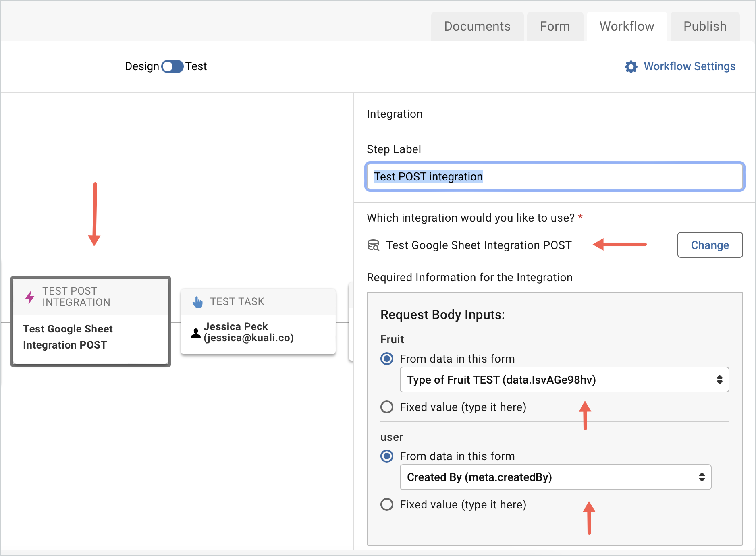Select Fixed value option for Fruit input
Viewport: 756px width, 556px height.
click(386, 407)
